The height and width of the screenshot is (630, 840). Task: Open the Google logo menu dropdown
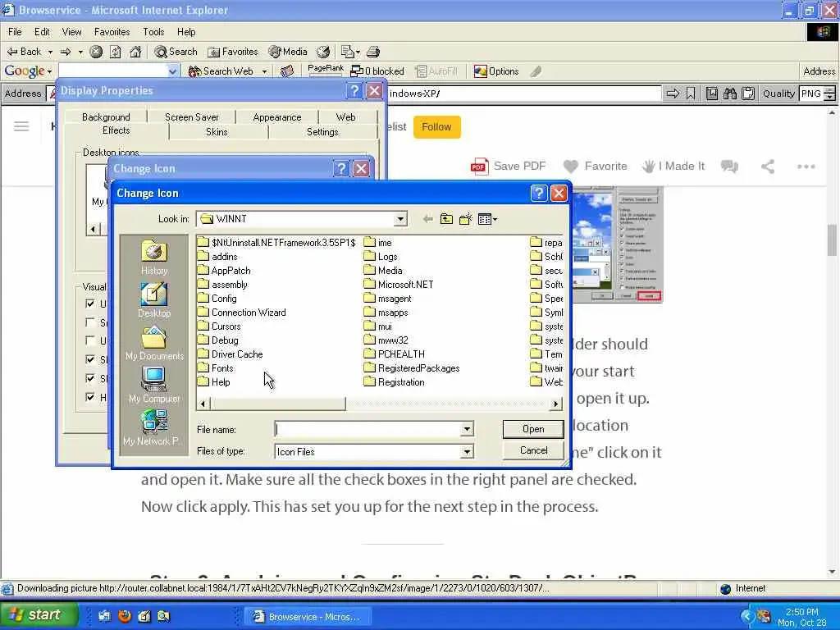49,71
